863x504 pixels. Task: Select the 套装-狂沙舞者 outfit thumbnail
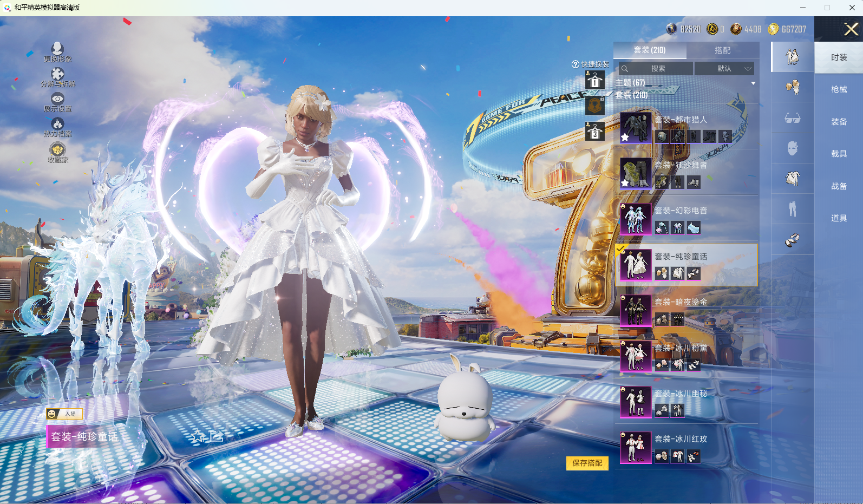[x=636, y=173]
